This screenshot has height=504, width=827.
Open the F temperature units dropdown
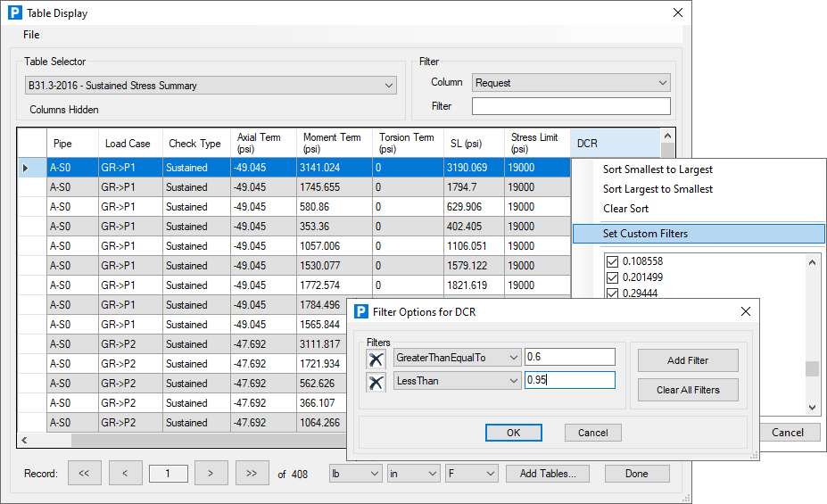(472, 474)
